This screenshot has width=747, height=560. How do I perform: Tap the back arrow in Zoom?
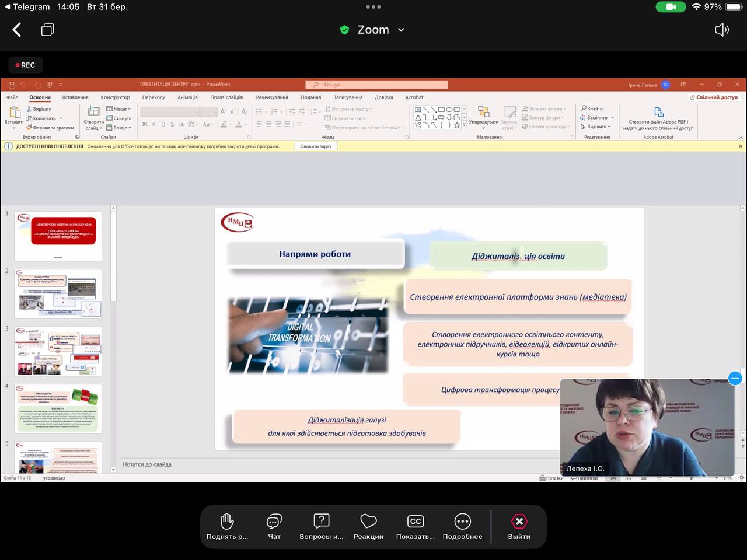[x=17, y=30]
